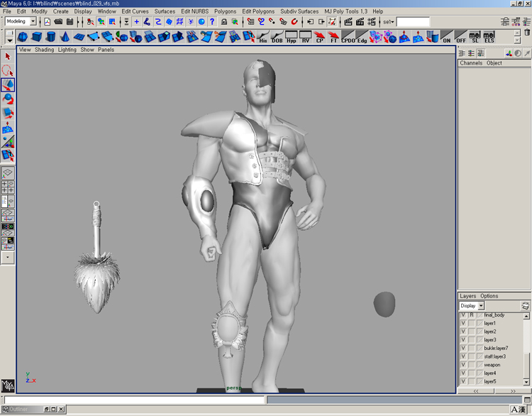Switch to single perspective view layout
The width and height of the screenshot is (532, 416).
8,173
